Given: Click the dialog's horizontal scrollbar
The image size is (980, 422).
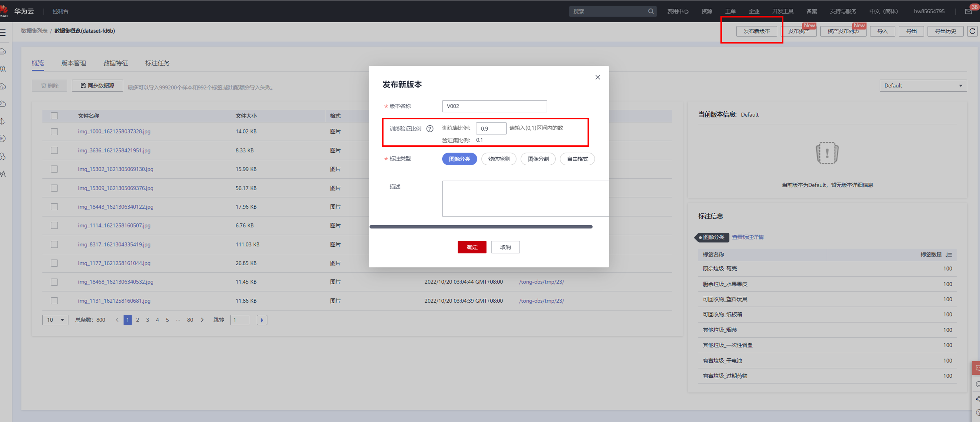Looking at the screenshot, I should point(480,227).
